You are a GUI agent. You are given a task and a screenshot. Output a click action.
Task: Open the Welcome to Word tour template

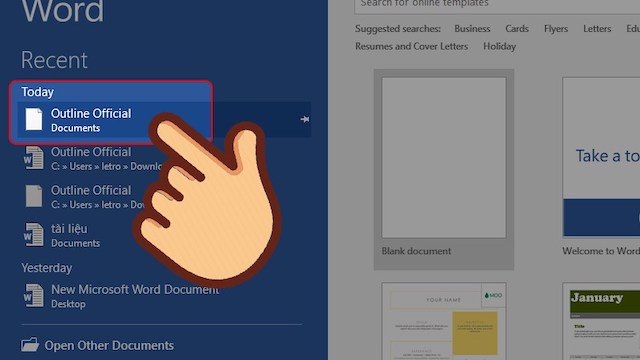[601, 158]
